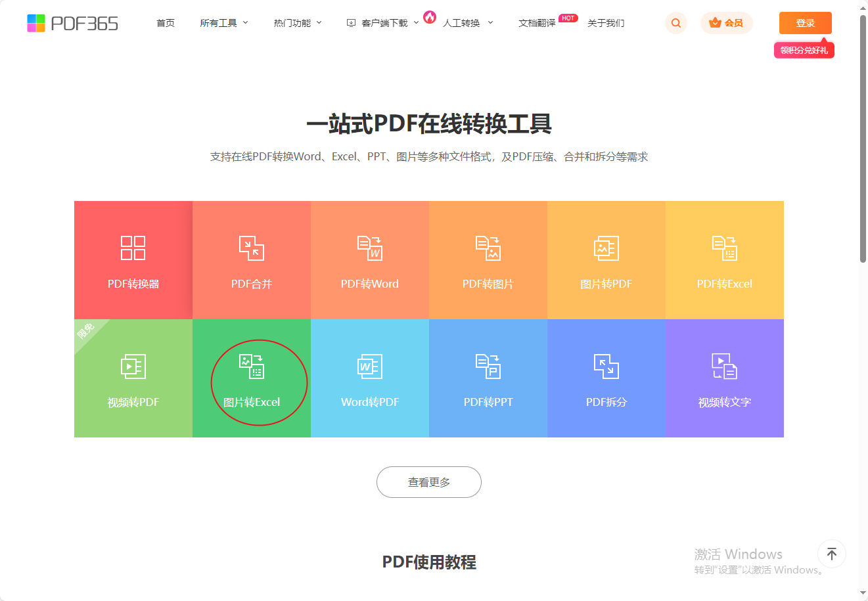
Task: Select the PDF转PPT icon
Action: click(488, 367)
